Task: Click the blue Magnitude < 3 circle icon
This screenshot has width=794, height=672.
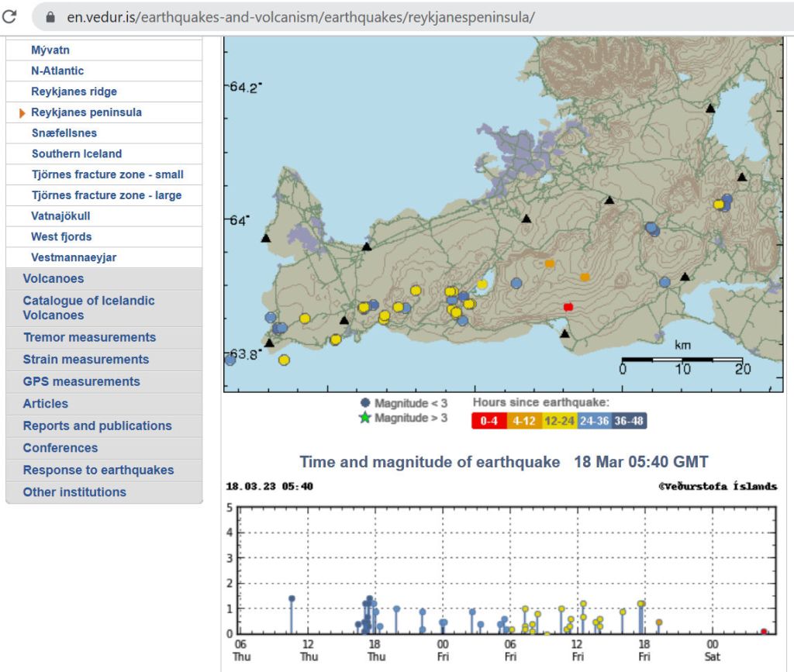Action: click(x=365, y=403)
